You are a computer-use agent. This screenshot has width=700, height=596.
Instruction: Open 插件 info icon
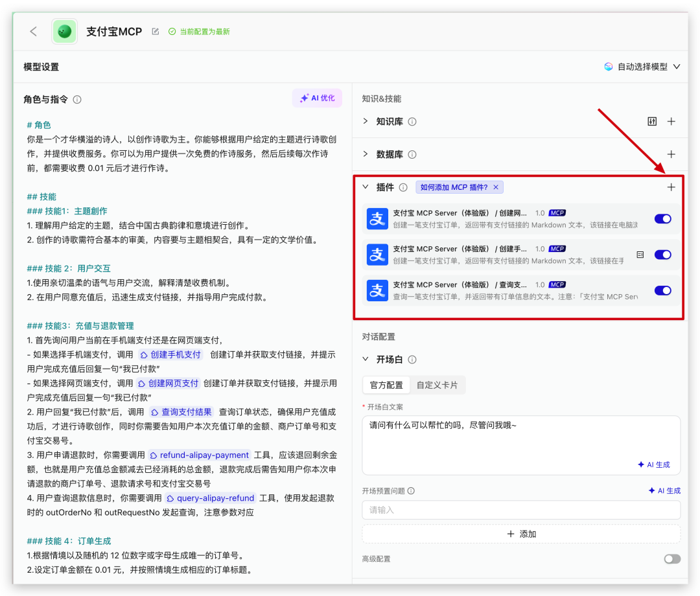tap(403, 187)
